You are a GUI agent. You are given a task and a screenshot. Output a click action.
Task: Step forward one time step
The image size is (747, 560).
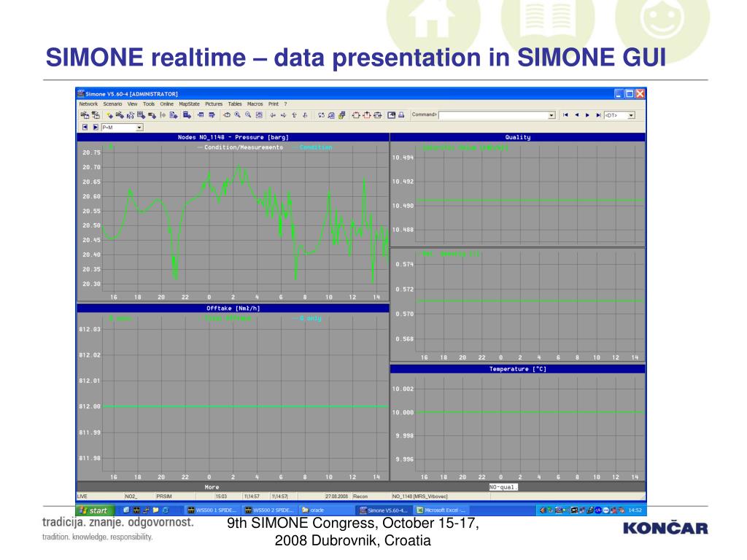587,115
